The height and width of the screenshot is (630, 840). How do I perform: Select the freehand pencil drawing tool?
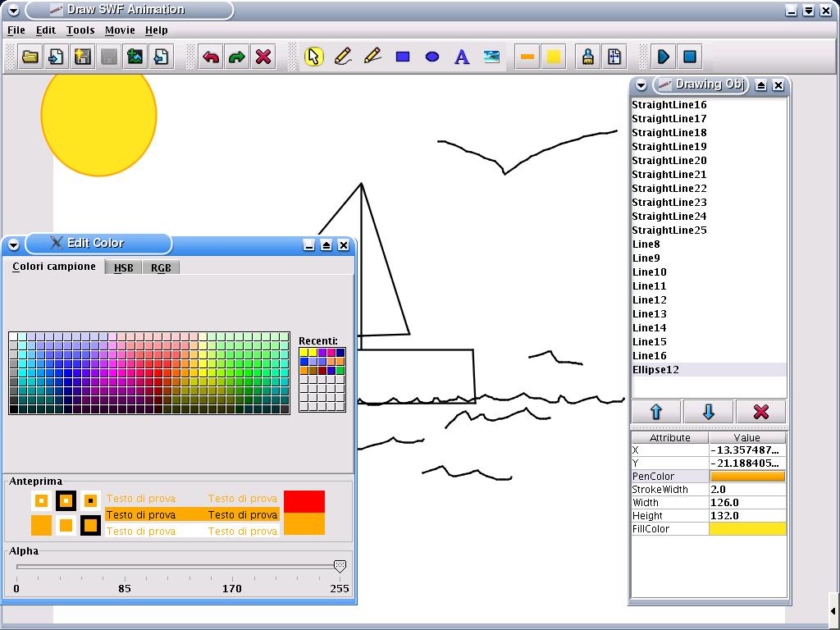point(343,57)
